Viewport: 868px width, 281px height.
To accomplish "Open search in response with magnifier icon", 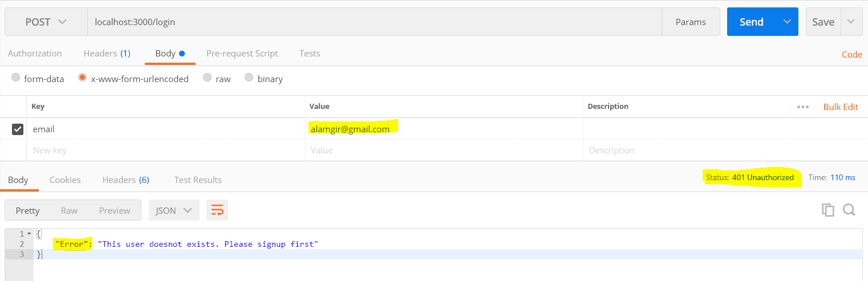I will point(849,210).
